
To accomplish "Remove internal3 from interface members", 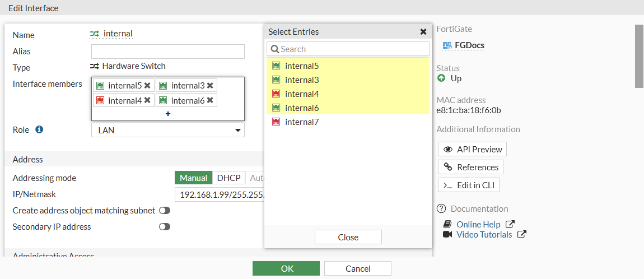I will 210,86.
